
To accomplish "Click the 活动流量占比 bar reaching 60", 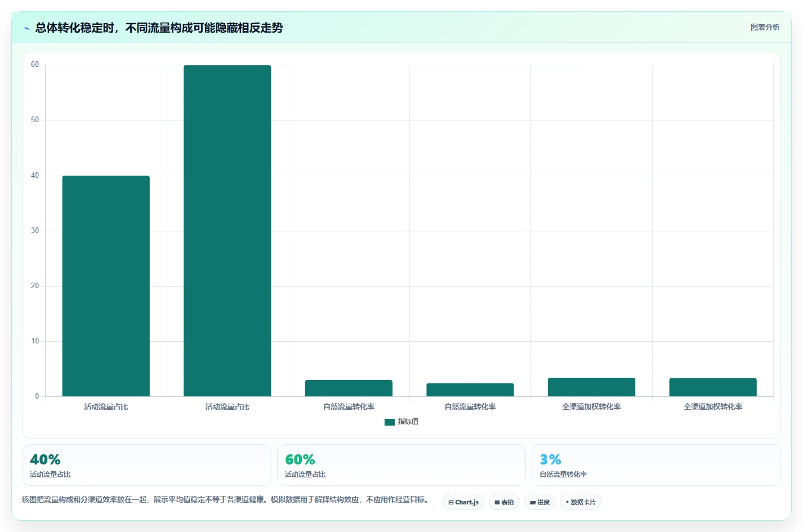I will point(227,231).
